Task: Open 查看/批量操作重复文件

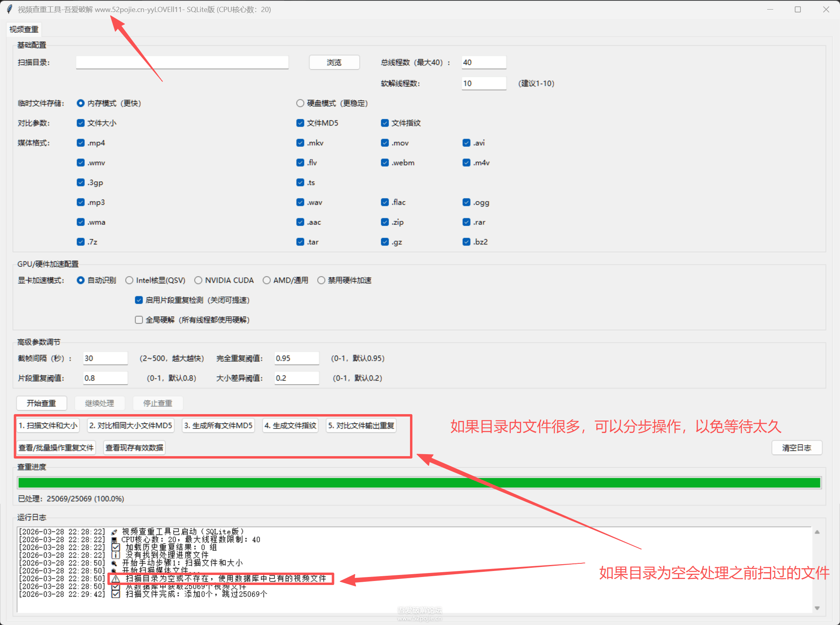Action: point(56,448)
